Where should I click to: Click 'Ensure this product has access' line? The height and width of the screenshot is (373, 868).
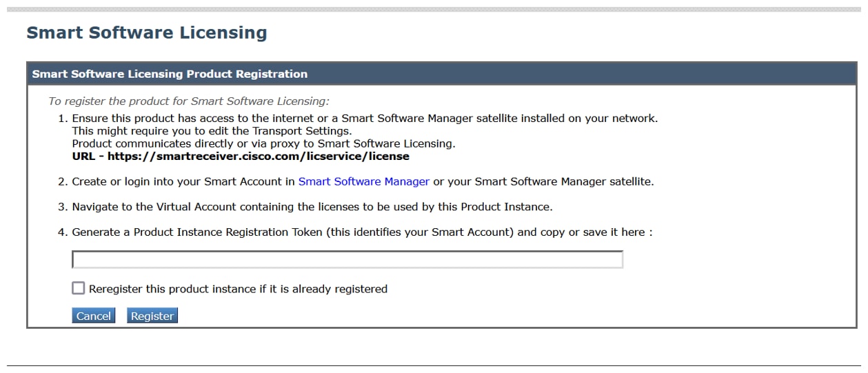365,118
